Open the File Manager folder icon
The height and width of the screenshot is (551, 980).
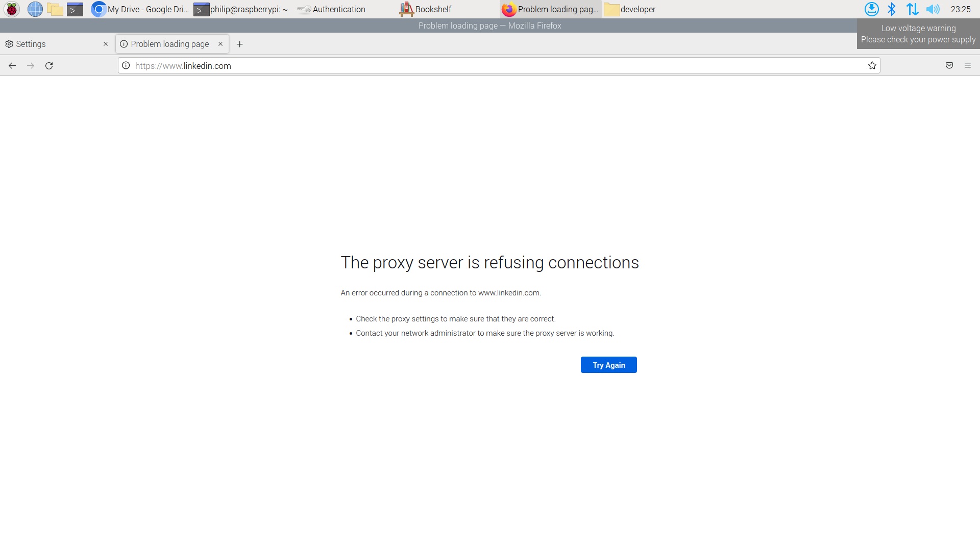(55, 9)
